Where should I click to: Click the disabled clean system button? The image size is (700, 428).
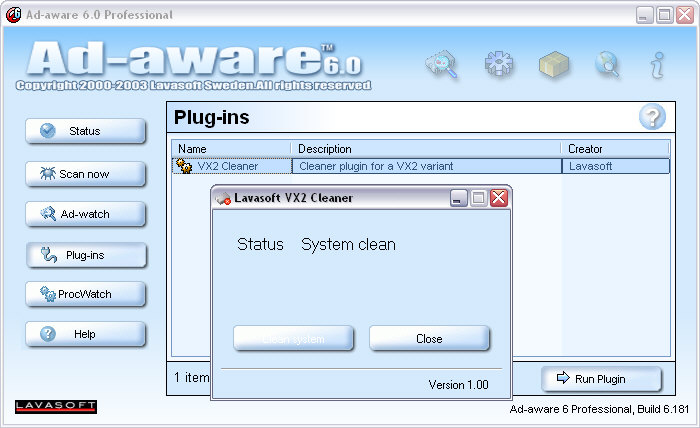pos(293,339)
